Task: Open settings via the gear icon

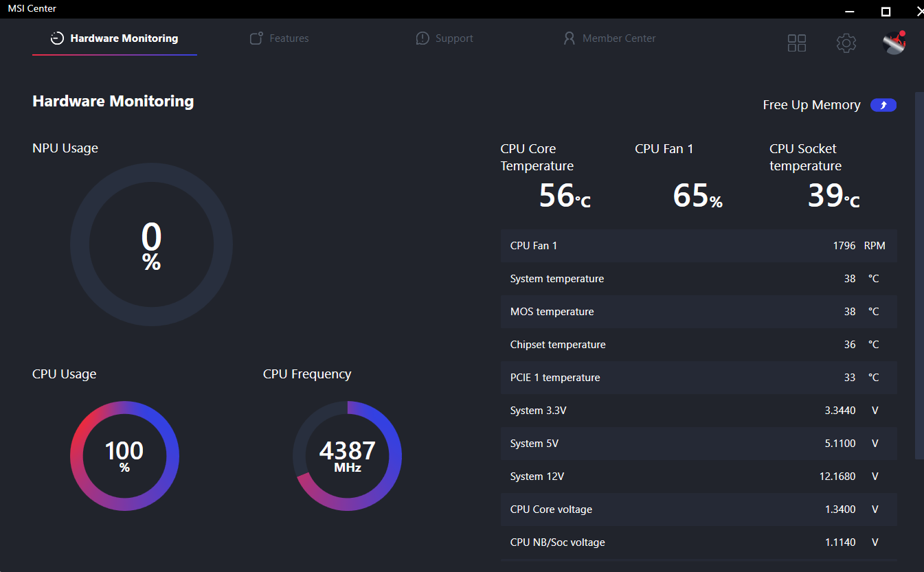Action: coord(846,43)
